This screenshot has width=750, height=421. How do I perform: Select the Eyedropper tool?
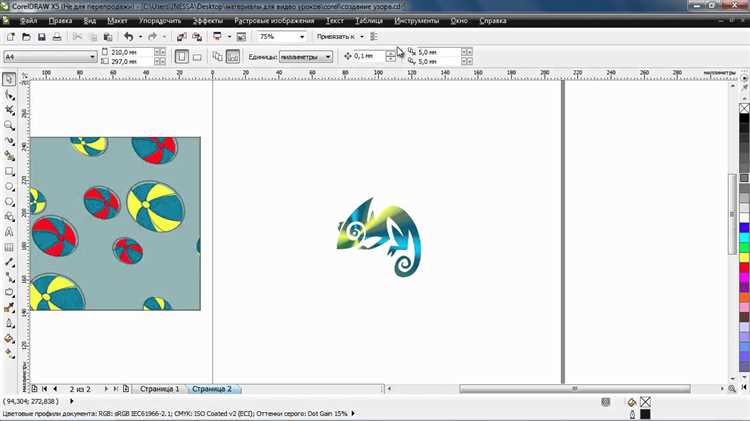pyautogui.click(x=9, y=308)
